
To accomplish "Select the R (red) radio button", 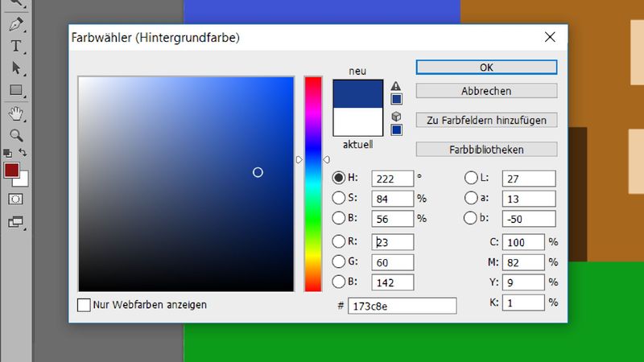I will pyautogui.click(x=339, y=241).
